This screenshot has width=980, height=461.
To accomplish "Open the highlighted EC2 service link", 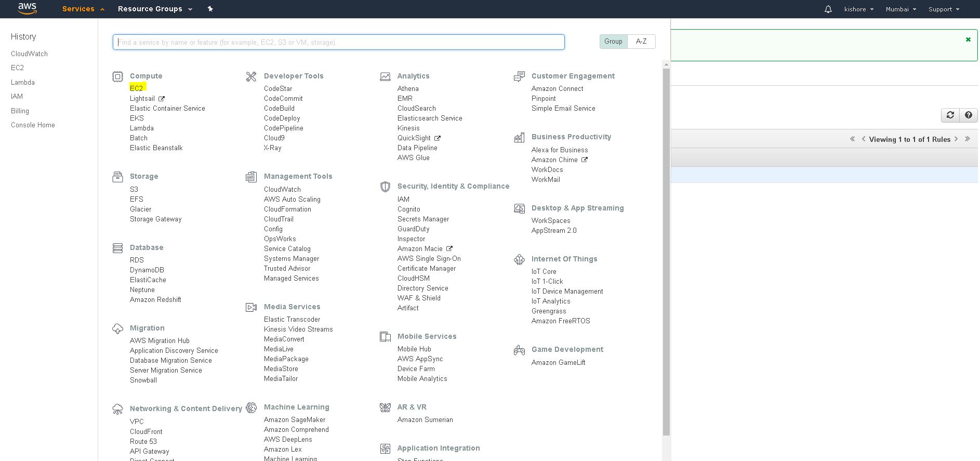I will (136, 88).
